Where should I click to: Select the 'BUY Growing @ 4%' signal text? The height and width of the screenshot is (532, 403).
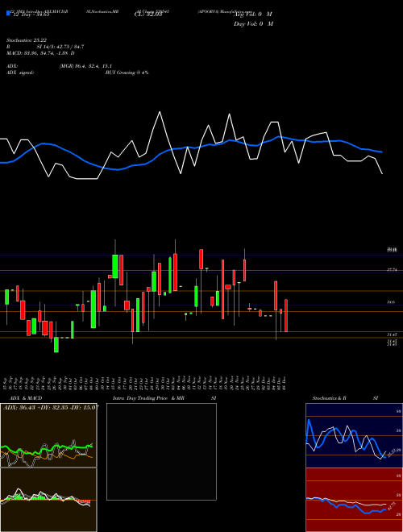click(x=127, y=73)
